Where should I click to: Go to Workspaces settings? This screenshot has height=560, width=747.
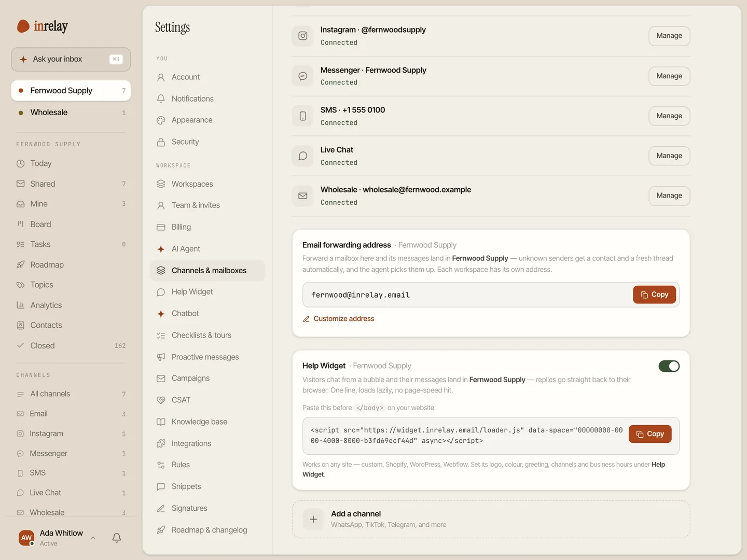pos(208,184)
